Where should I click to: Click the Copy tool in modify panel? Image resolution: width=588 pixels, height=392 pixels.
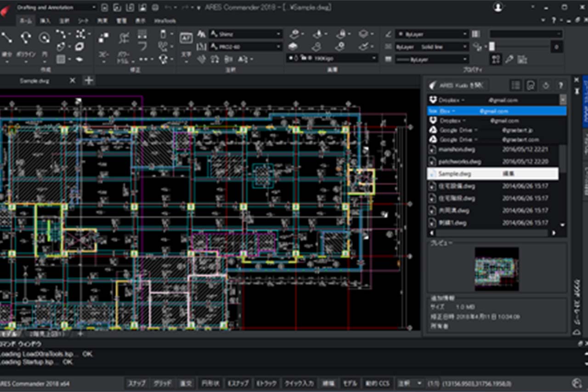[x=104, y=39]
